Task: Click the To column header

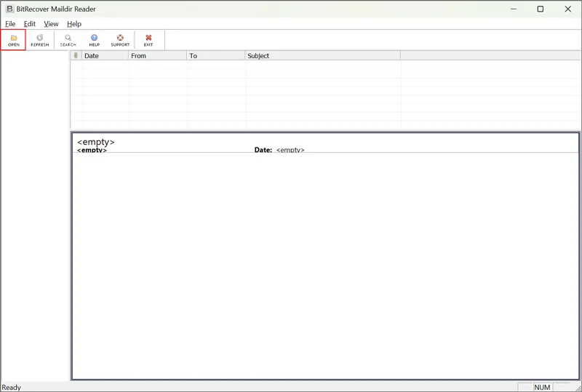Action: [215, 56]
